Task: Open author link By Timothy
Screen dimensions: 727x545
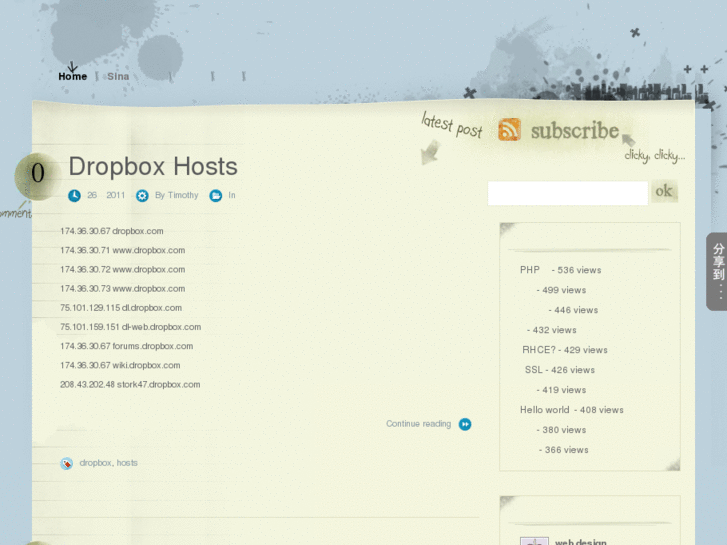Action: (x=177, y=195)
